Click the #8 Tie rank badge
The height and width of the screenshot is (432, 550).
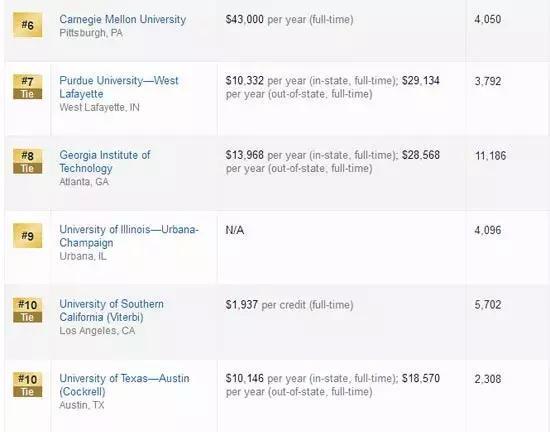click(27, 161)
